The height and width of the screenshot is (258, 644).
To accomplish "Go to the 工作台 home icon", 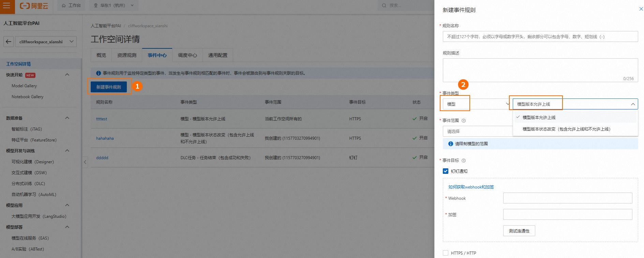I will (64, 5).
